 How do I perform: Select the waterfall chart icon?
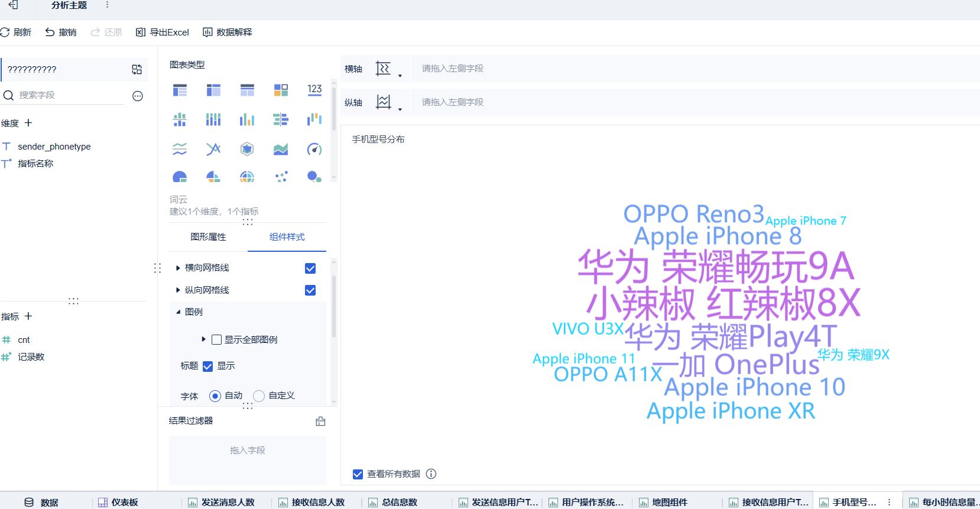(314, 120)
